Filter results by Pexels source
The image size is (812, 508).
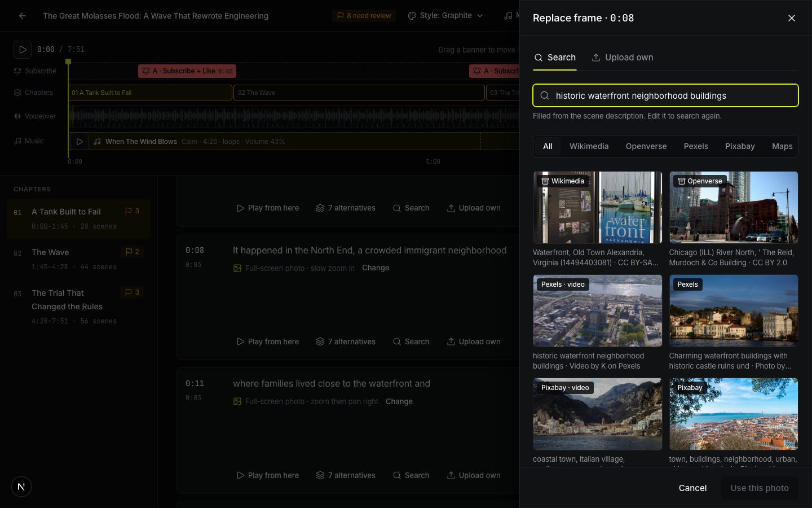(696, 146)
